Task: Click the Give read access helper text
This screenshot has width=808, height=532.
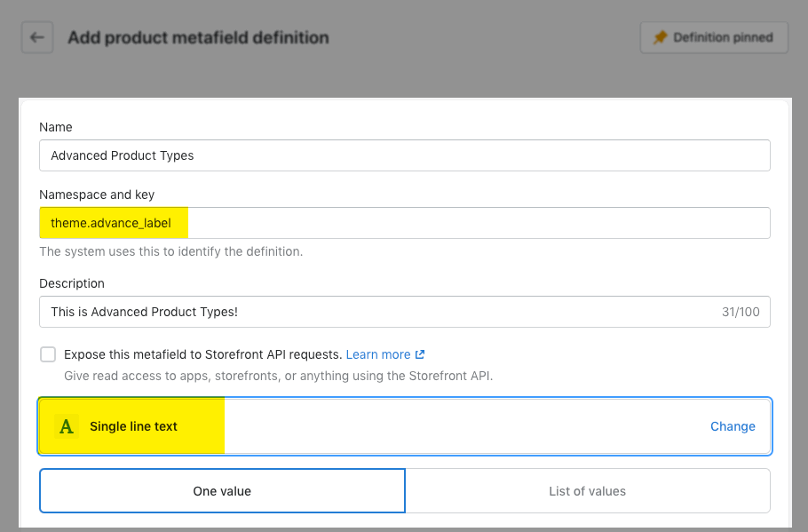Action: pyautogui.click(x=278, y=376)
